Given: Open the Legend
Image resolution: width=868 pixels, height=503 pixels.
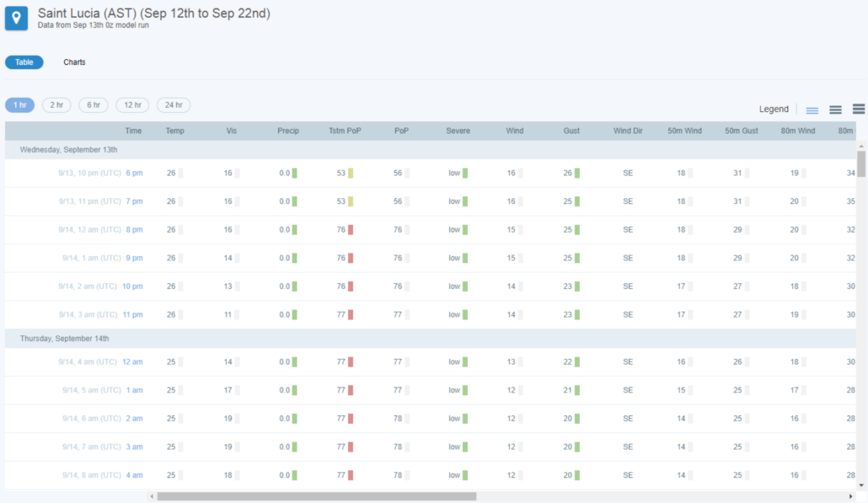Looking at the screenshot, I should (x=774, y=109).
